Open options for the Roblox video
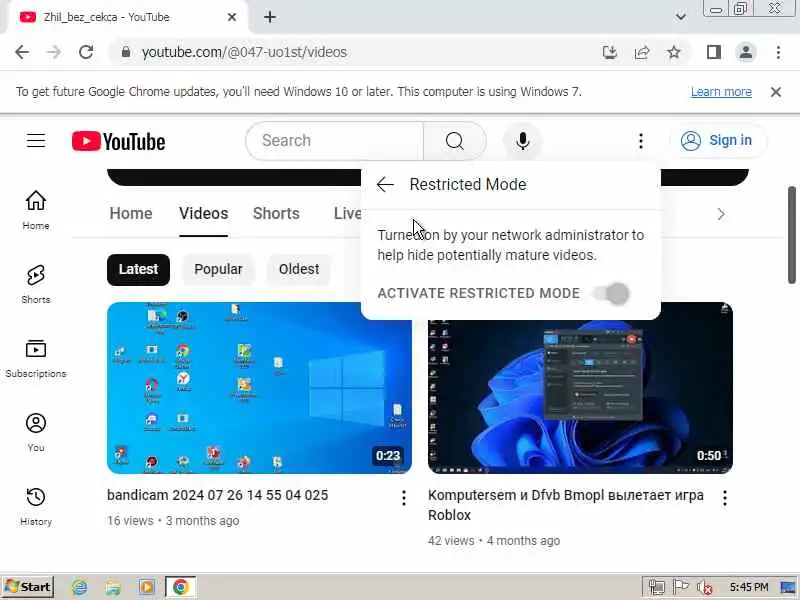800x600 pixels. click(724, 497)
